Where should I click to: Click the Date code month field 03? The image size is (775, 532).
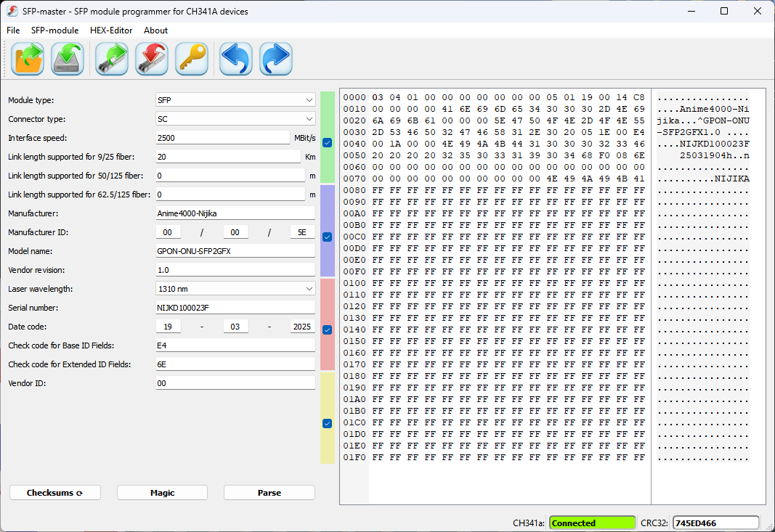[235, 327]
